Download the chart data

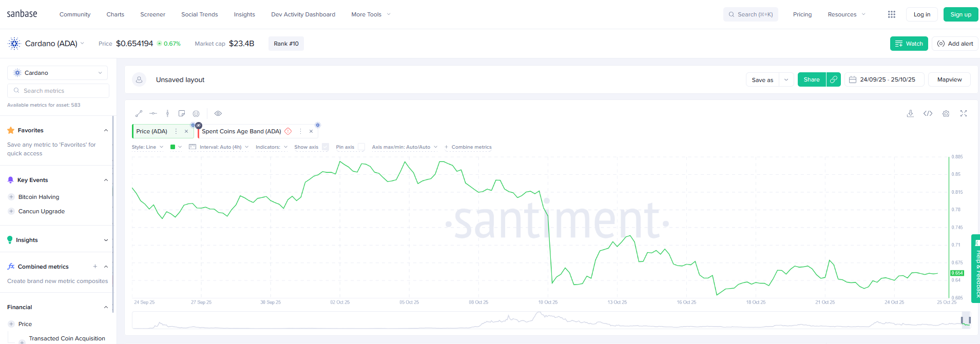click(910, 113)
